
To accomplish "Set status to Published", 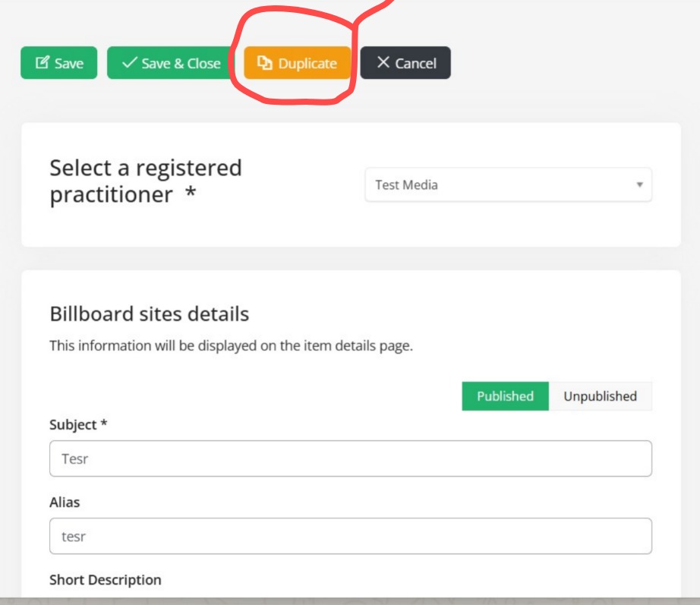I will click(x=505, y=396).
